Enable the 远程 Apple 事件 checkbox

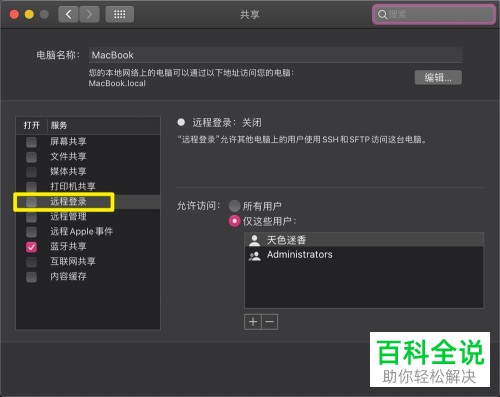[31, 232]
